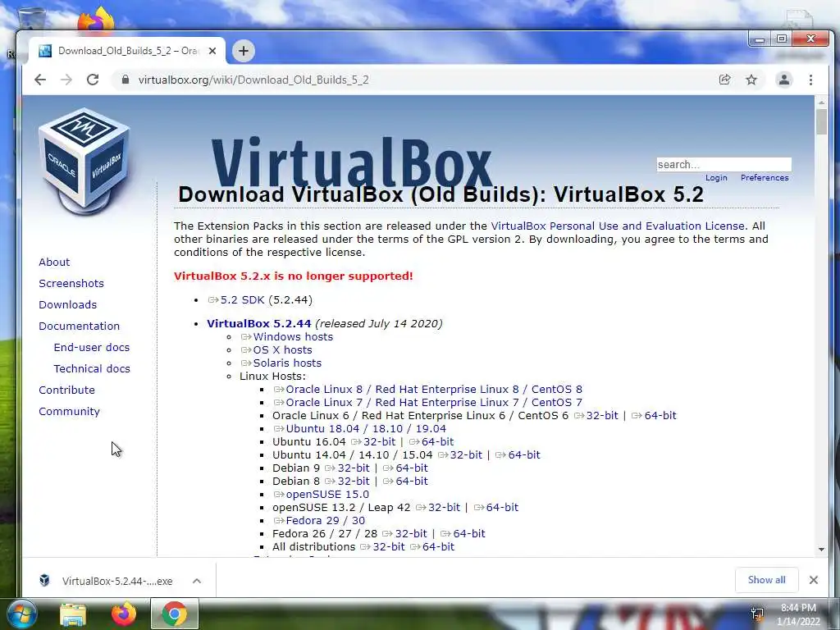
Task: Click the vertical scrollbar thumb
Action: pos(821,121)
